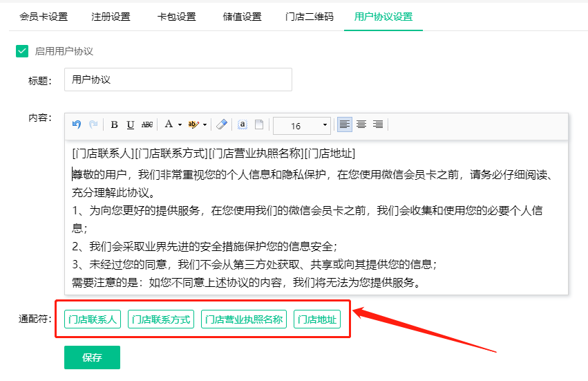
Task: Center-align the text
Action: tap(361, 125)
